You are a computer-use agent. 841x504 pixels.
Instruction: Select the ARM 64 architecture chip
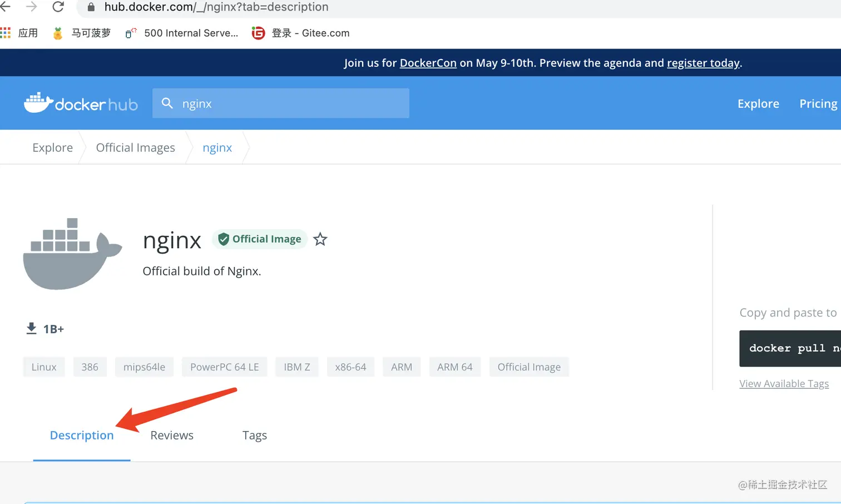point(454,367)
